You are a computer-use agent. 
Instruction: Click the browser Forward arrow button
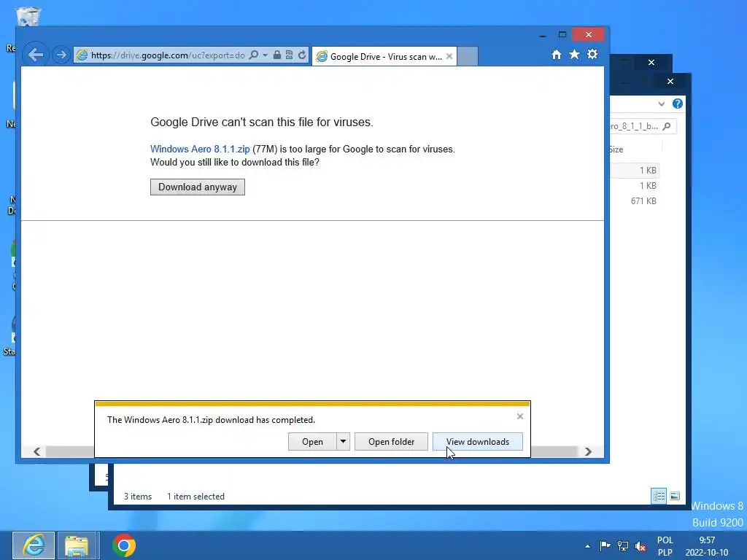point(61,55)
